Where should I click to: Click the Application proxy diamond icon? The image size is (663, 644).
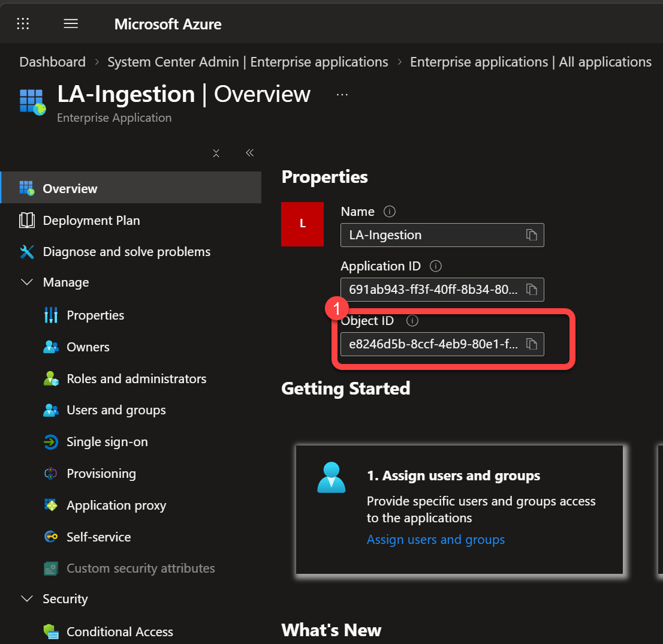(x=51, y=505)
